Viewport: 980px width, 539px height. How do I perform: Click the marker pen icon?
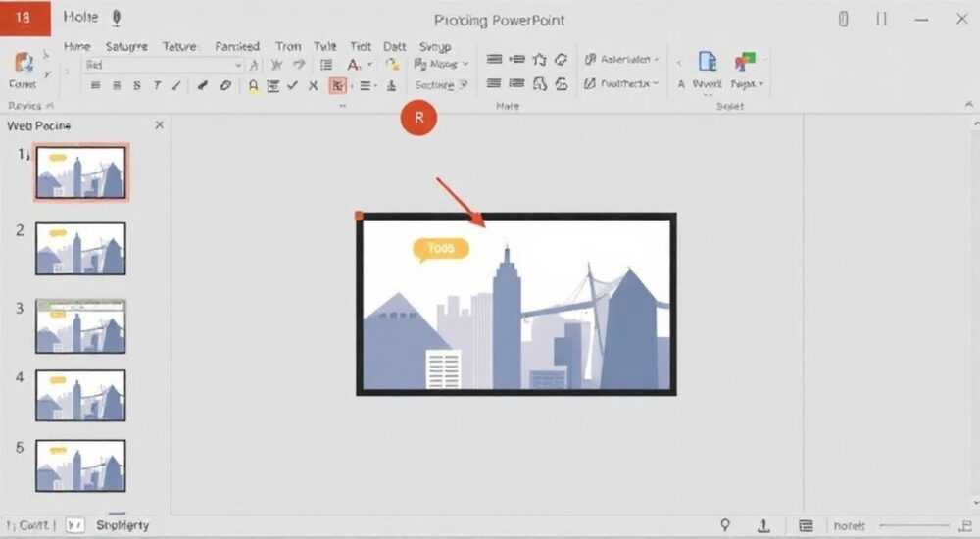point(202,85)
